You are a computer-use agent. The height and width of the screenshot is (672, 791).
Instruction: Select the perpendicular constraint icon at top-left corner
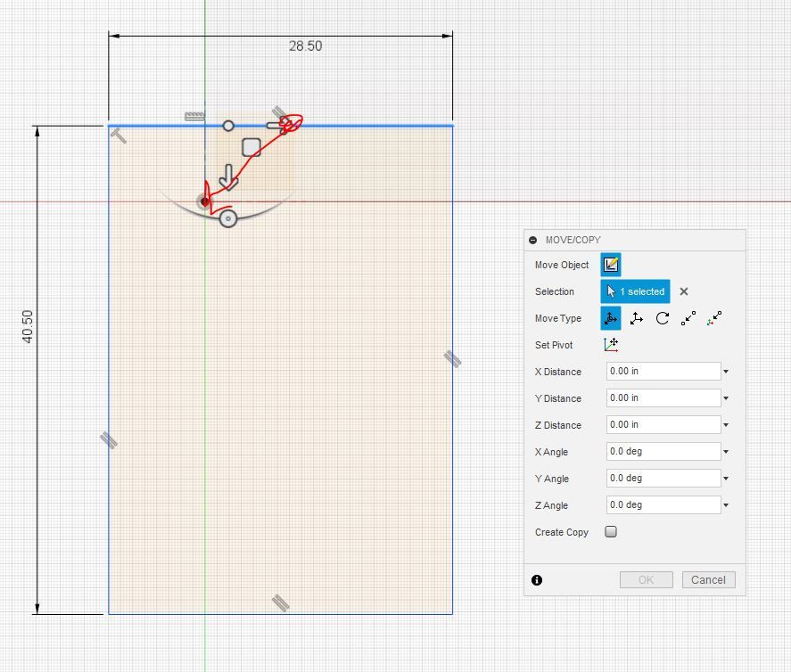tap(119, 135)
